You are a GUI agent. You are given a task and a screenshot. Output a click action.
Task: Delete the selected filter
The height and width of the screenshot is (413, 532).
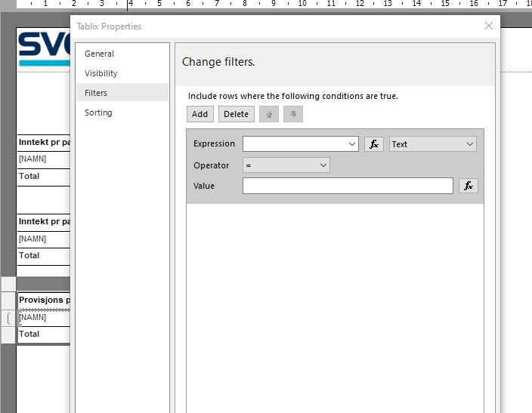click(x=236, y=114)
